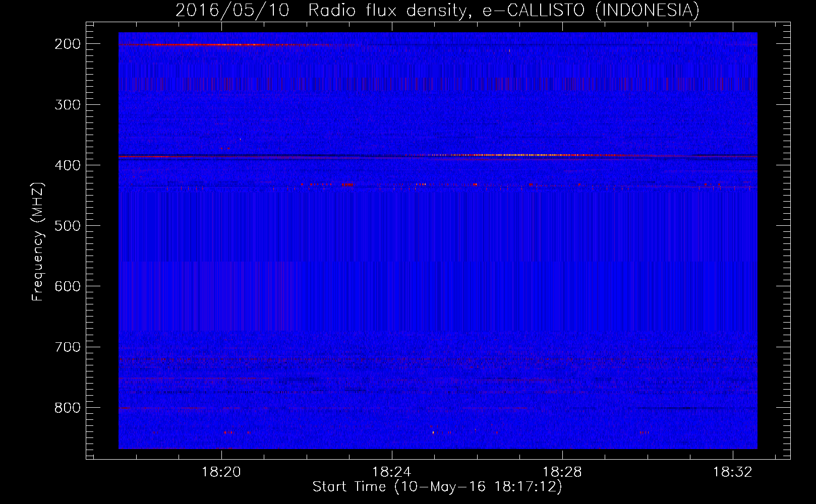Click the 800 frequency tick label
Viewport: 816px width, 504px height.
click(68, 407)
